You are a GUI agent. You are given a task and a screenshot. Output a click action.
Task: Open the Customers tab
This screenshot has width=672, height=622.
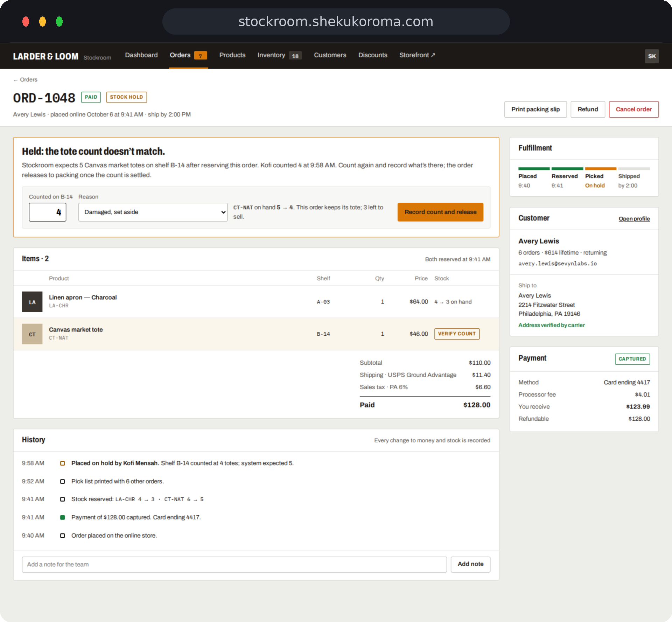(x=330, y=55)
